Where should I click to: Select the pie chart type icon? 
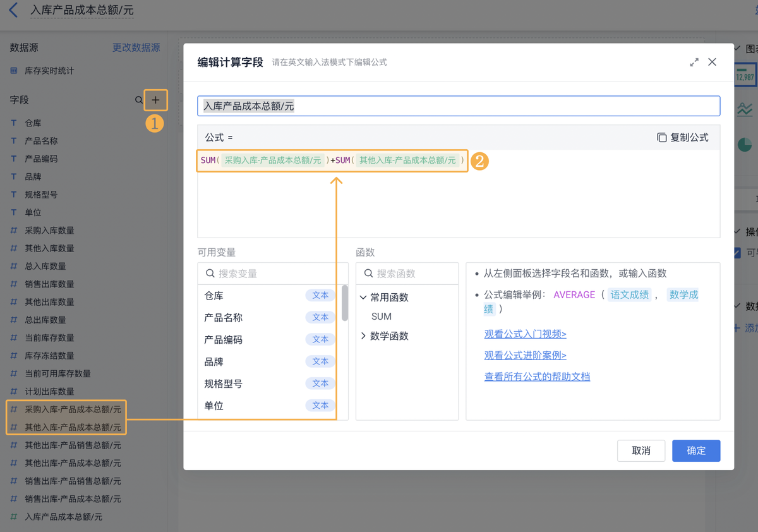[745, 145]
